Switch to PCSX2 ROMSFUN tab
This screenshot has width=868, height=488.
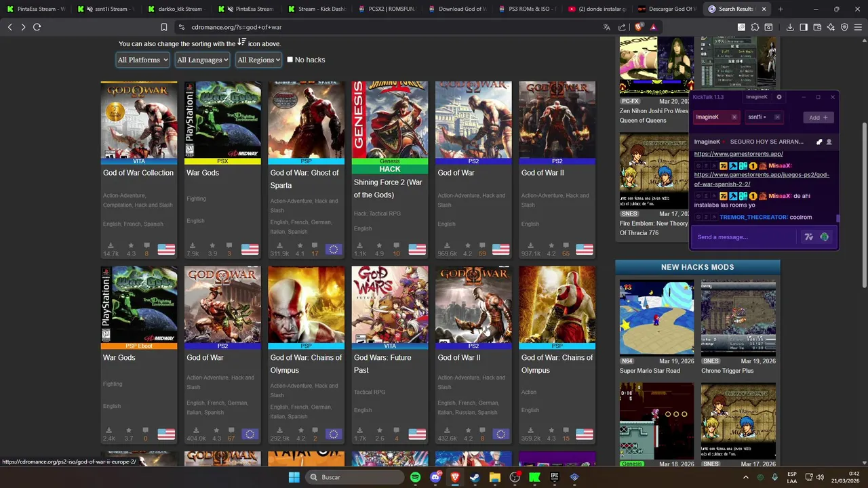pos(388,9)
